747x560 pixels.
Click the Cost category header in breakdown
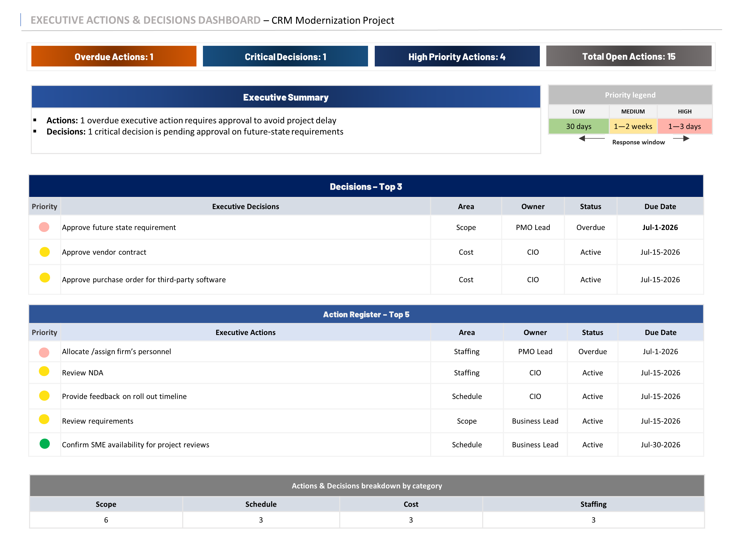411,504
